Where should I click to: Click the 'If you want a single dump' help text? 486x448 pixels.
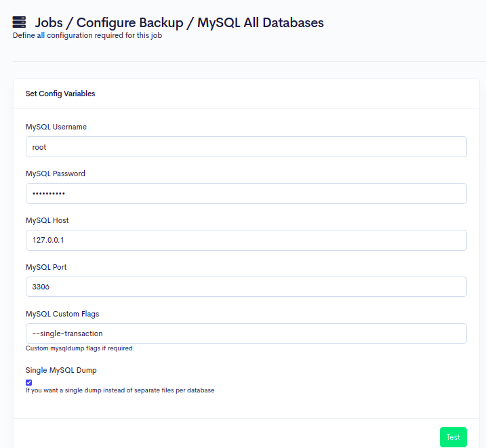(x=120, y=390)
